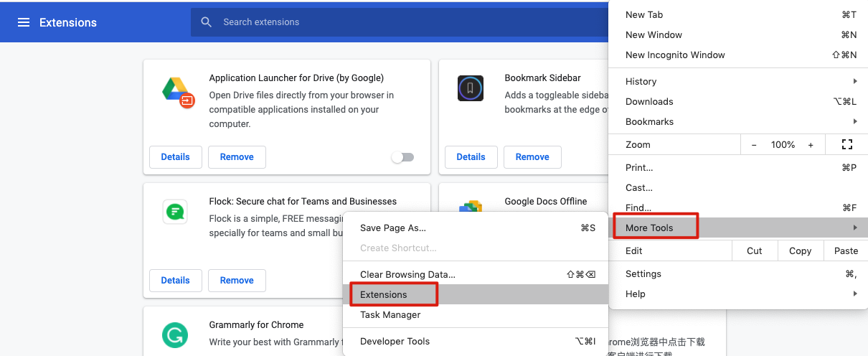This screenshot has height=356, width=868.
Task: Expand the Bookmarks submenu arrow
Action: [855, 121]
